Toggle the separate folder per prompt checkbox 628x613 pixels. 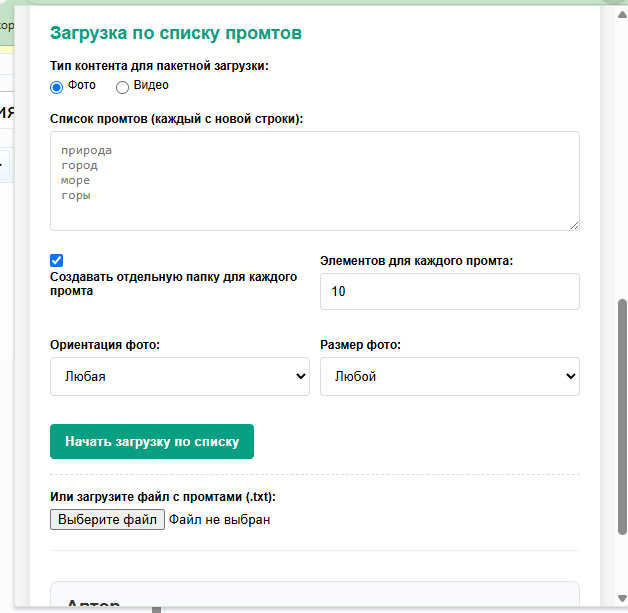click(57, 260)
